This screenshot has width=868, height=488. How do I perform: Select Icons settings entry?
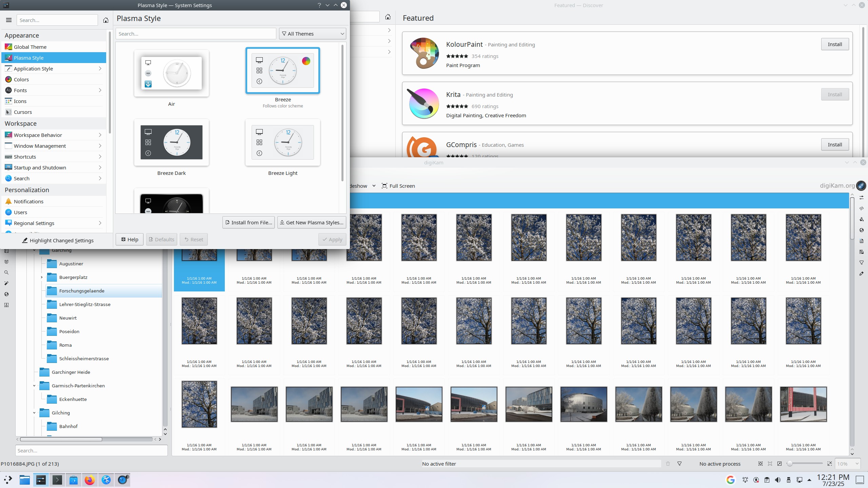pyautogui.click(x=54, y=101)
